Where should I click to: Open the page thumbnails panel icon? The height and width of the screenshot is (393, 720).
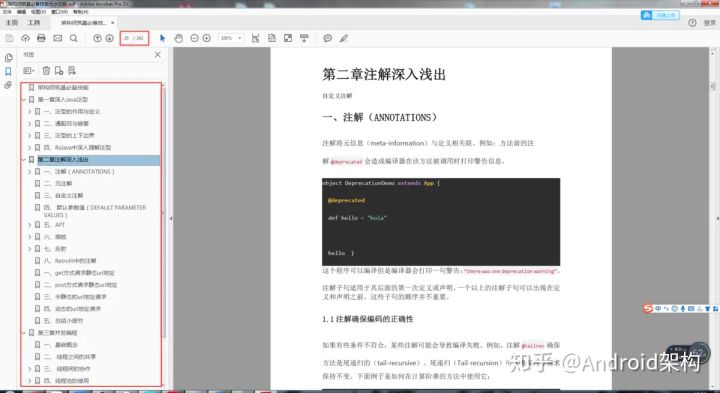coord(8,58)
